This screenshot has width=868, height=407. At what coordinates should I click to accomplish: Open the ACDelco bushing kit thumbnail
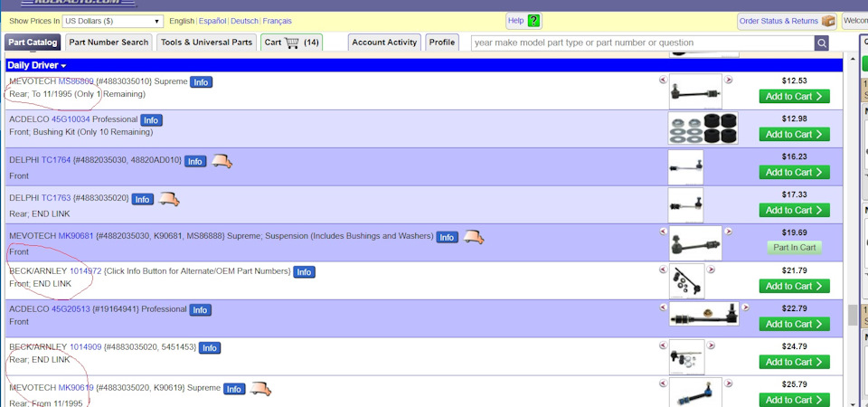[x=703, y=128]
